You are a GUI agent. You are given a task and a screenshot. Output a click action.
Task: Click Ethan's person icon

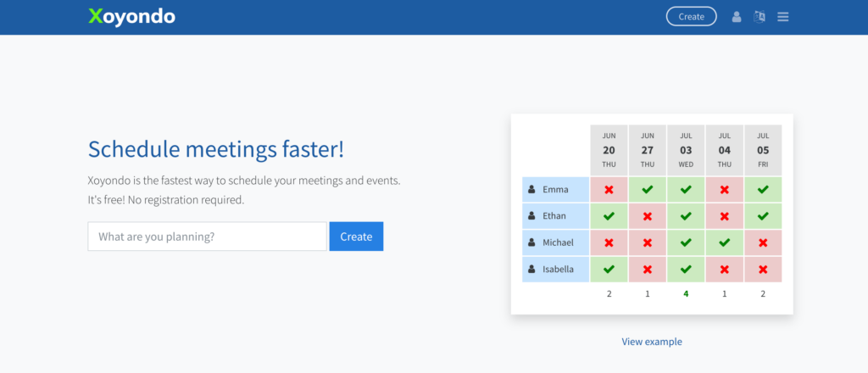[x=531, y=216]
